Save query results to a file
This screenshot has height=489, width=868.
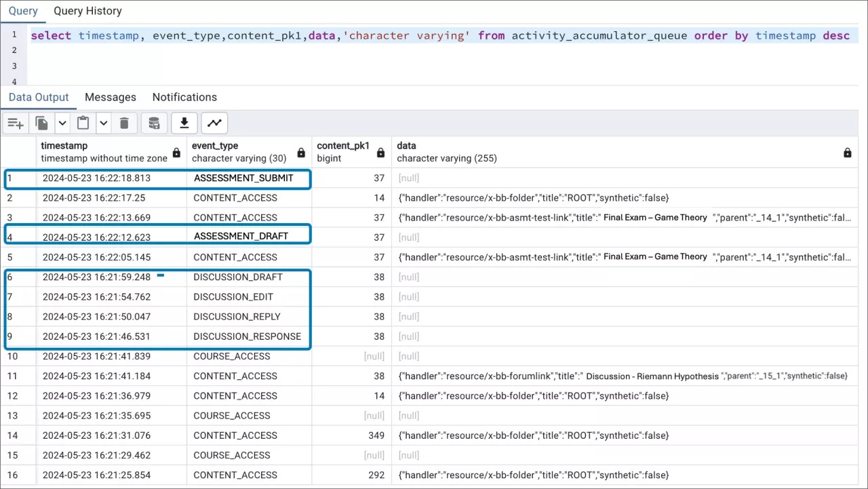[184, 123]
